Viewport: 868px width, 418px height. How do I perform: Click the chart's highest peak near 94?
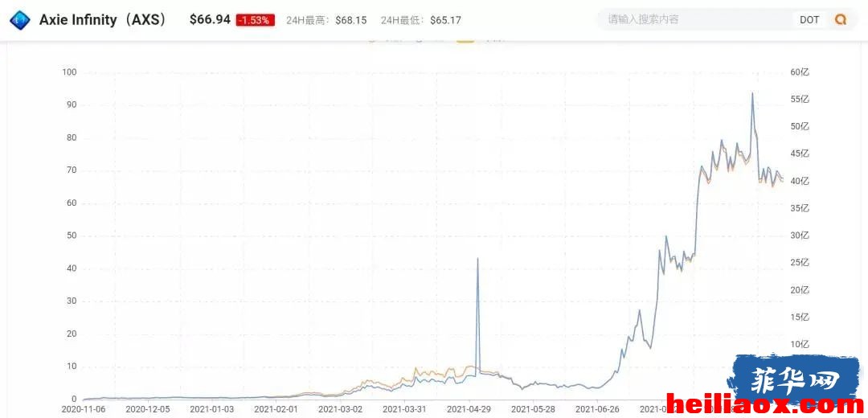point(751,93)
